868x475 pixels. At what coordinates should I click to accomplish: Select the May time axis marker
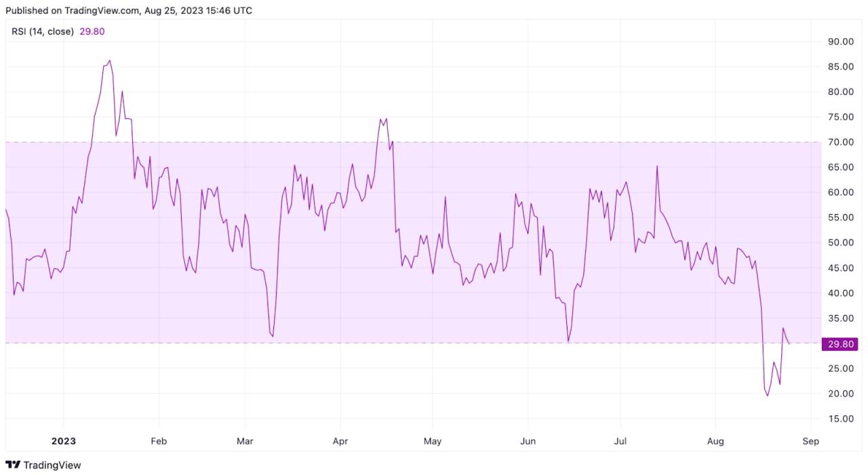(433, 441)
